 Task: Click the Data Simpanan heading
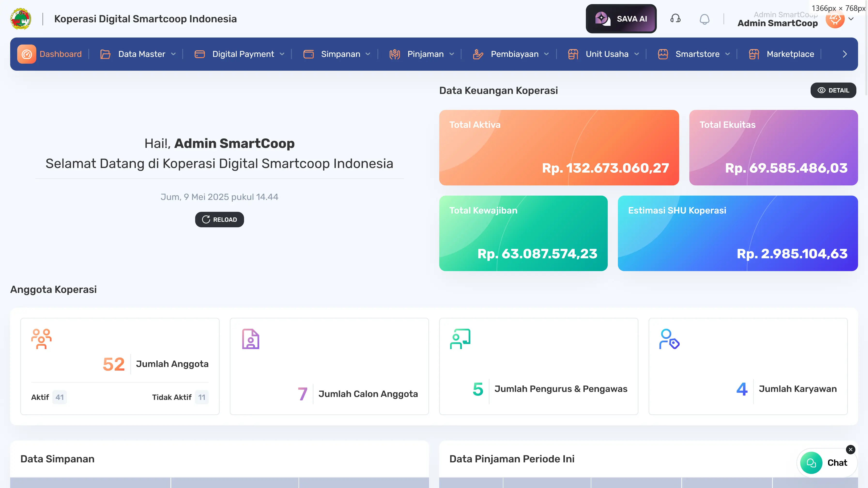(x=57, y=459)
